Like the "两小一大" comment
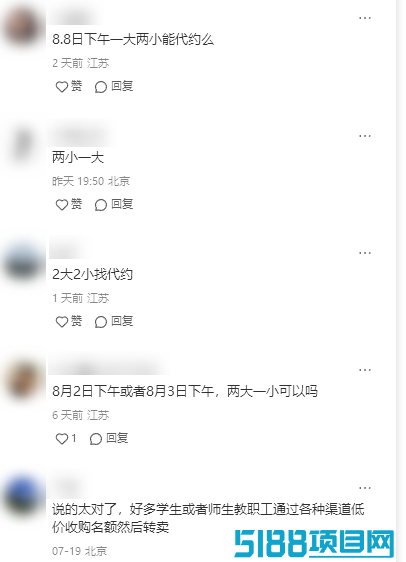Screen dimensions: 406x562 (x=68, y=204)
